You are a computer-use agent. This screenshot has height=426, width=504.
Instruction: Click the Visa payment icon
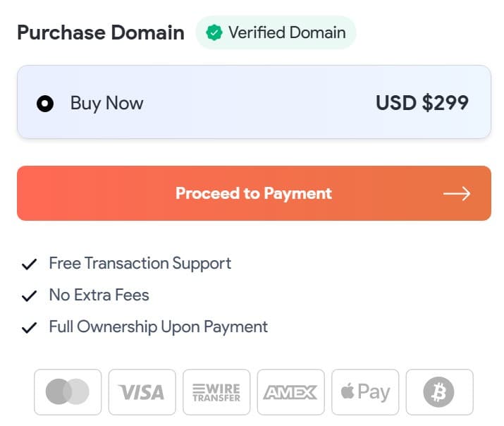coord(142,391)
